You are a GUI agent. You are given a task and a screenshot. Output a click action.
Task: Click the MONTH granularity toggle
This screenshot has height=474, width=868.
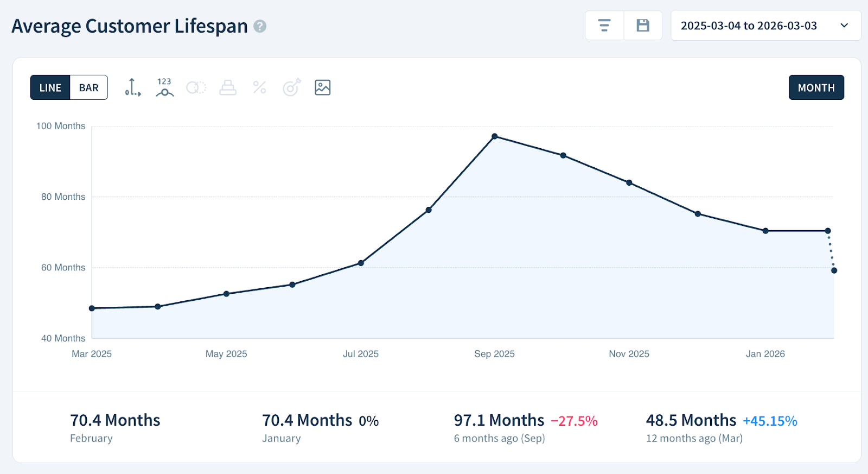(x=816, y=87)
